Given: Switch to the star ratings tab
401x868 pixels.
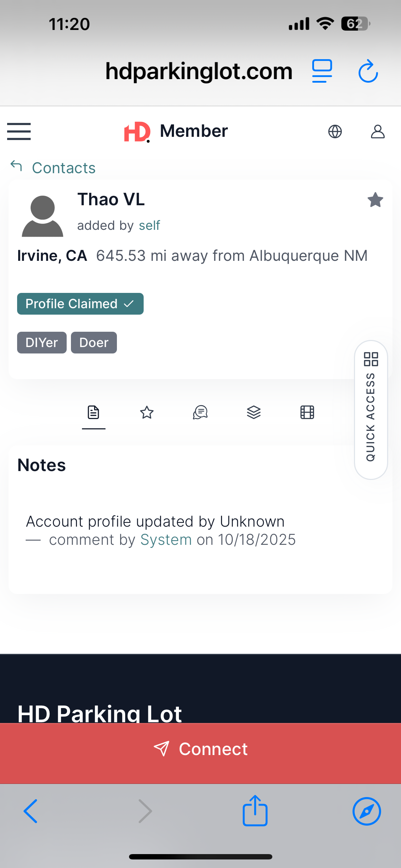Looking at the screenshot, I should [147, 413].
